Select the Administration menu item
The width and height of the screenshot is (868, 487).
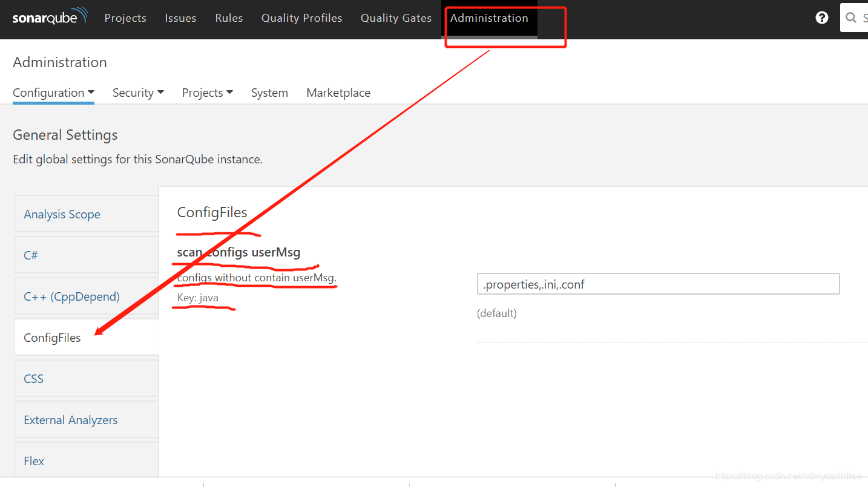pos(489,18)
